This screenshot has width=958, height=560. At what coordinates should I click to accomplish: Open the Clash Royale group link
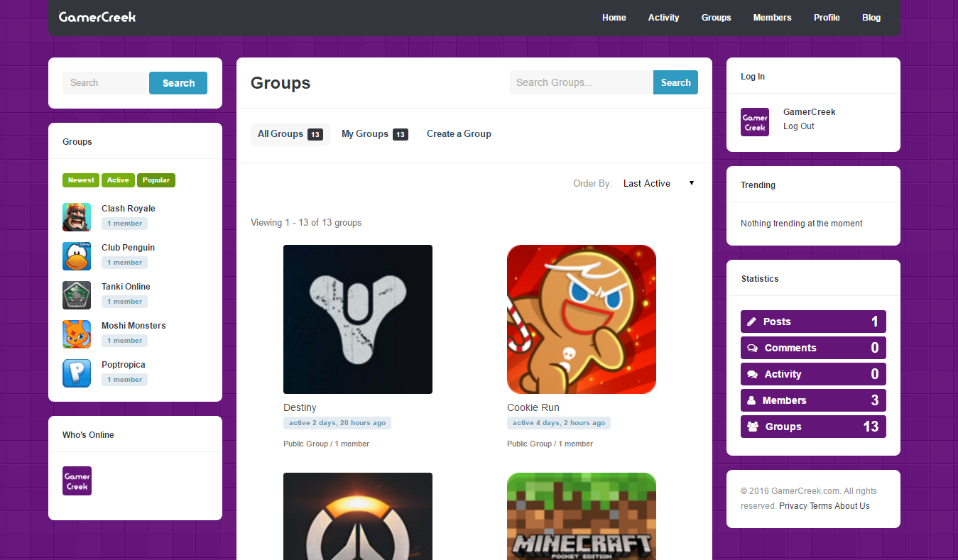click(x=129, y=209)
